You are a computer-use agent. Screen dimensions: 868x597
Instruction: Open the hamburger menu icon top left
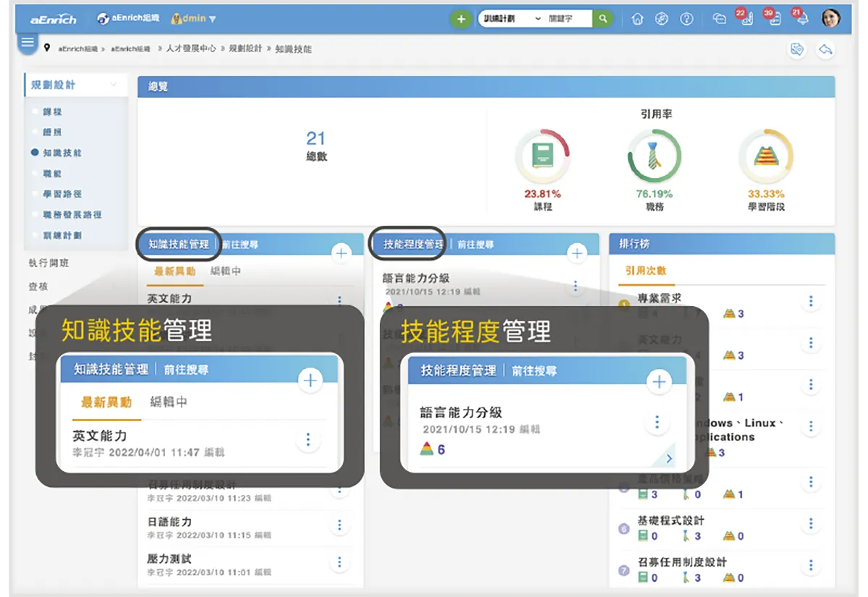27,43
